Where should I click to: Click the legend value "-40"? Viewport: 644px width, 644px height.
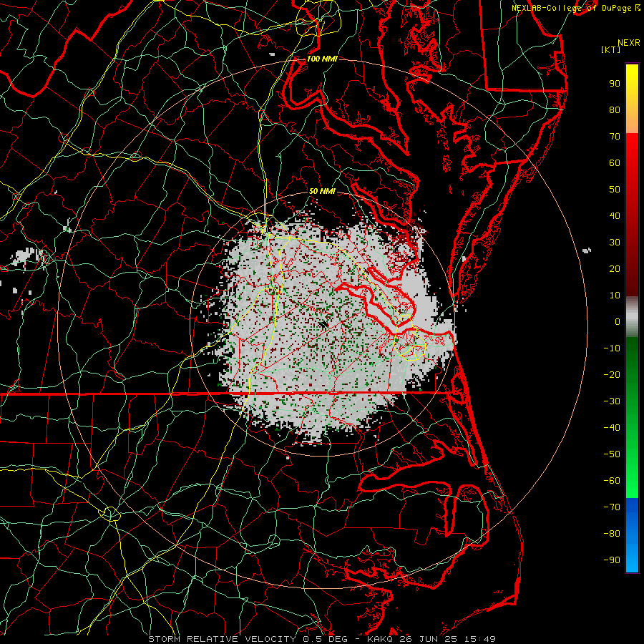point(612,428)
